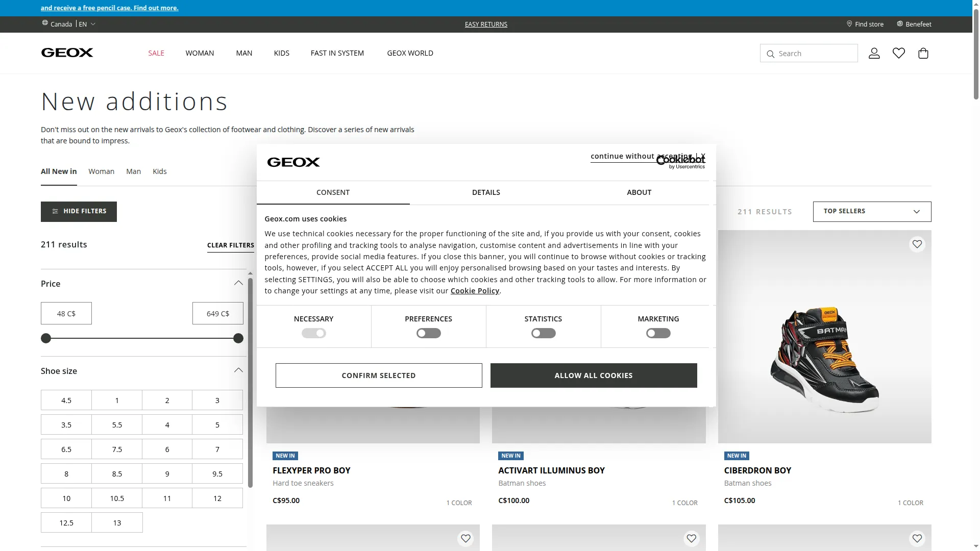Toggle the Preferences cookie switch
This screenshot has width=980, height=551.
(428, 333)
